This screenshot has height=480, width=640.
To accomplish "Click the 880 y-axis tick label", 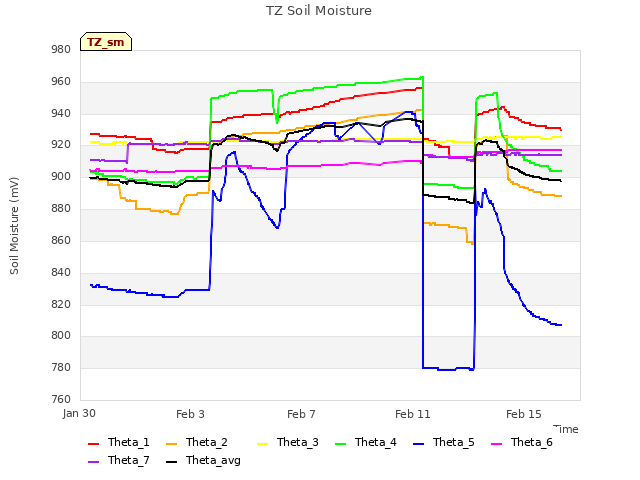I will 61,209.
